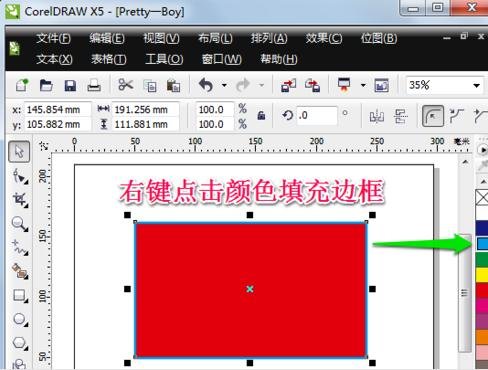Click the palette scroll up arrow
This screenshot has height=370, width=488.
[483, 182]
